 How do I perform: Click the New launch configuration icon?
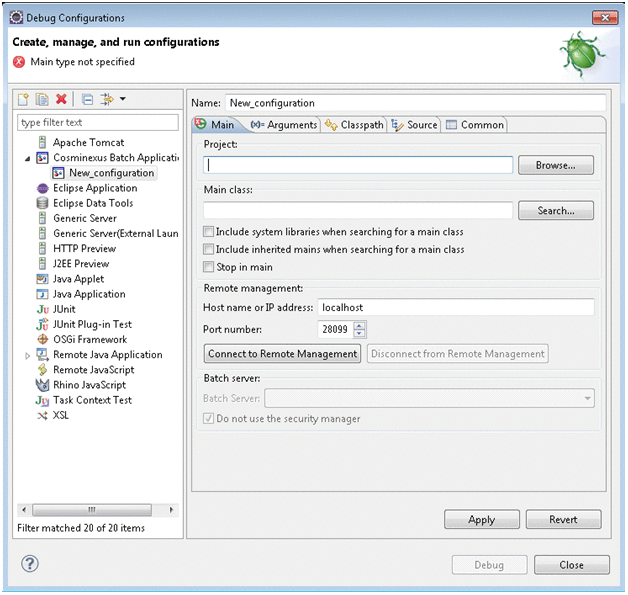coord(23,99)
